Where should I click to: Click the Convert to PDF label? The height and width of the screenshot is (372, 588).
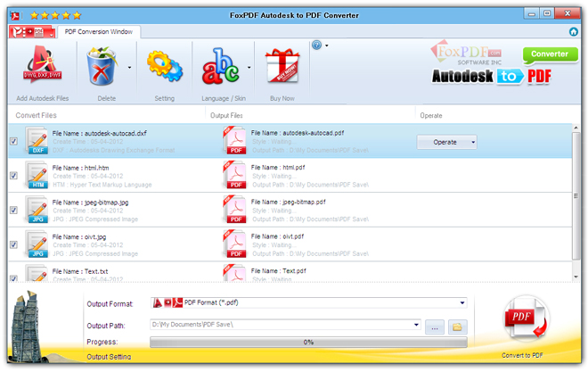pos(522,355)
